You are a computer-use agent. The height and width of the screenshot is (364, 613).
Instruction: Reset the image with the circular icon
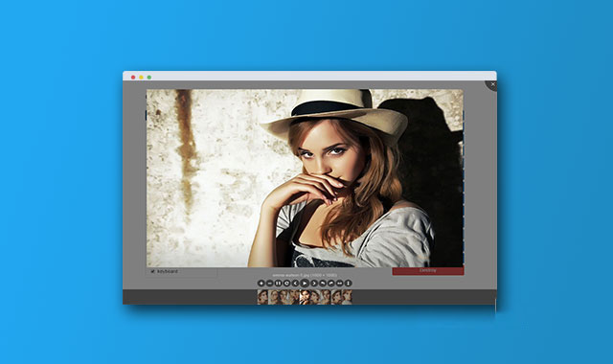[286, 284]
